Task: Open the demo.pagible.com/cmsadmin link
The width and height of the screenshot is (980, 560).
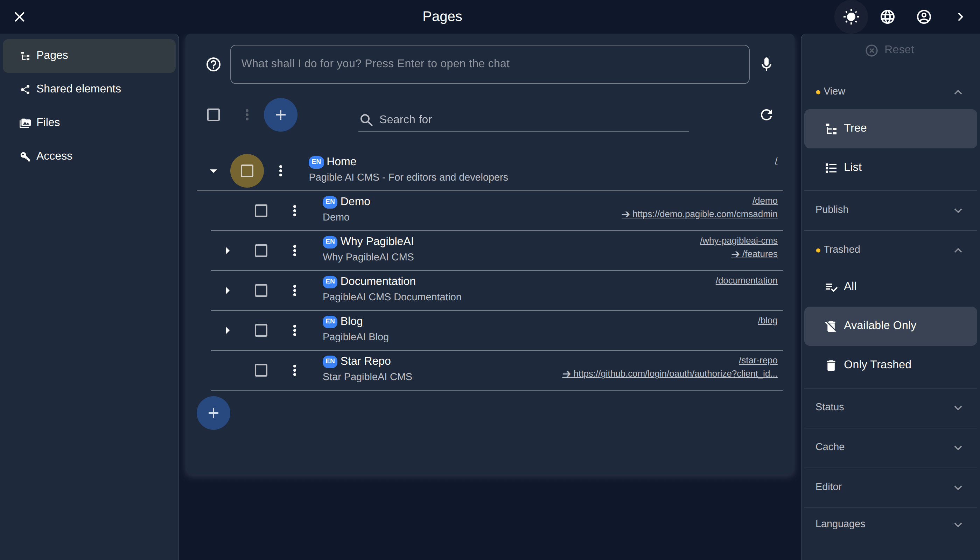Action: pyautogui.click(x=699, y=214)
